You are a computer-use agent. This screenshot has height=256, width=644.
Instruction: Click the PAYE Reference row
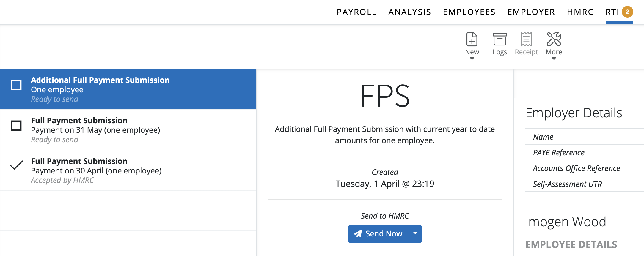(585, 152)
